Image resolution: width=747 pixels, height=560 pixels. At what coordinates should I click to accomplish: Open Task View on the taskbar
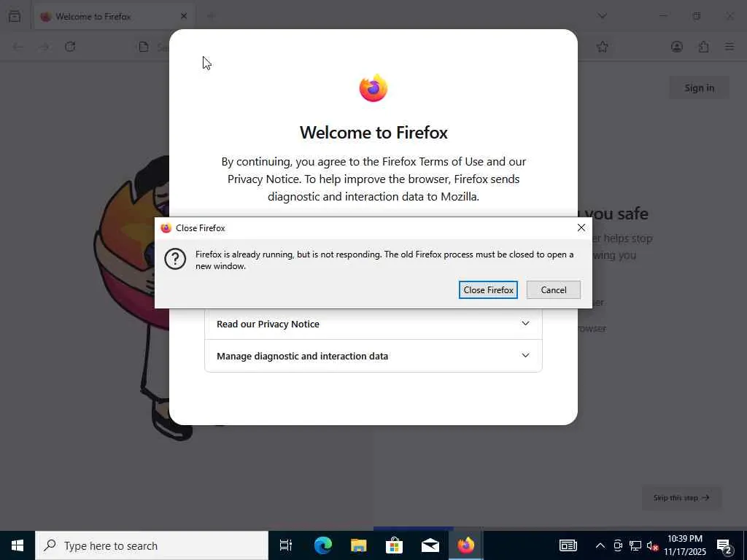[286, 545]
